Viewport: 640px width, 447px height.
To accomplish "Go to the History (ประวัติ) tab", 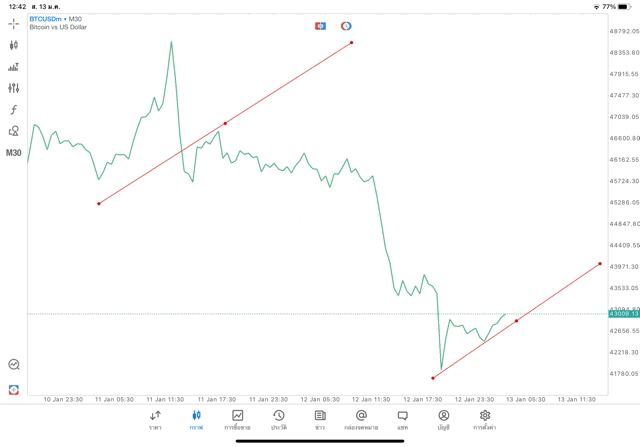I will (278, 419).
